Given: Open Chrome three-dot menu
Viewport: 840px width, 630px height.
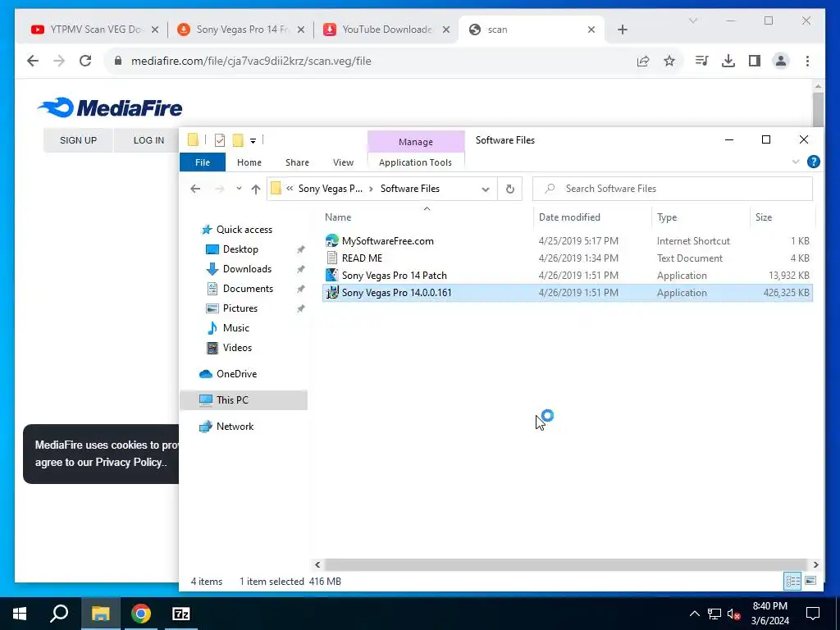Looking at the screenshot, I should click(807, 61).
